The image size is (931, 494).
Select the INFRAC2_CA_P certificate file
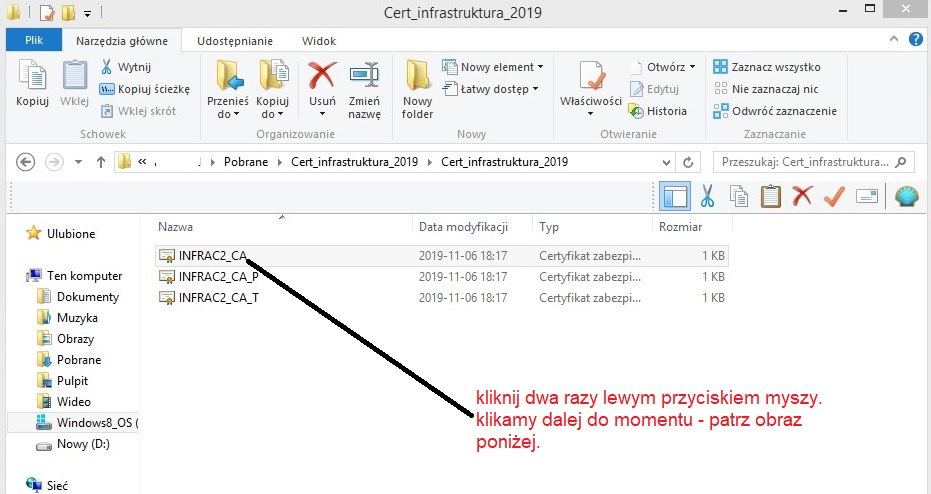218,277
